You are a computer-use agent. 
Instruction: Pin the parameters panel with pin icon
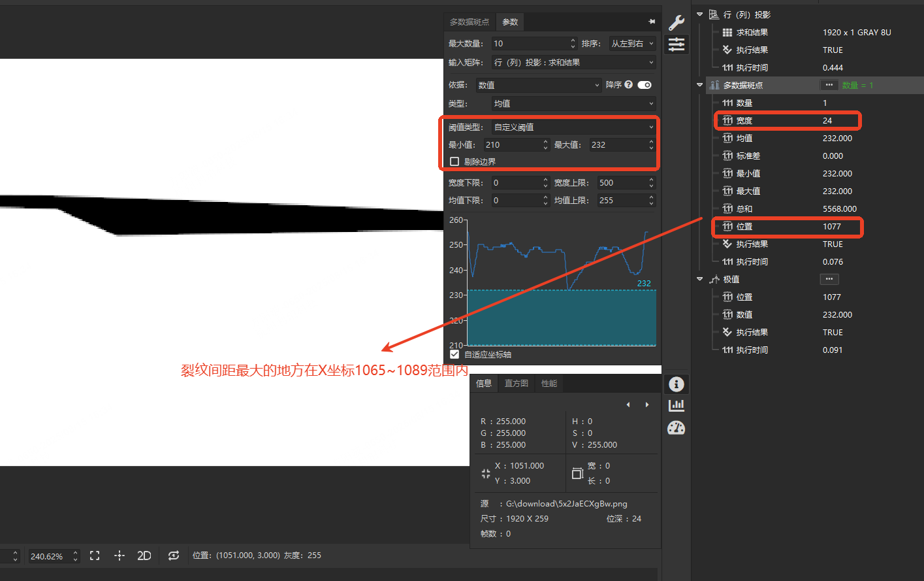click(652, 22)
